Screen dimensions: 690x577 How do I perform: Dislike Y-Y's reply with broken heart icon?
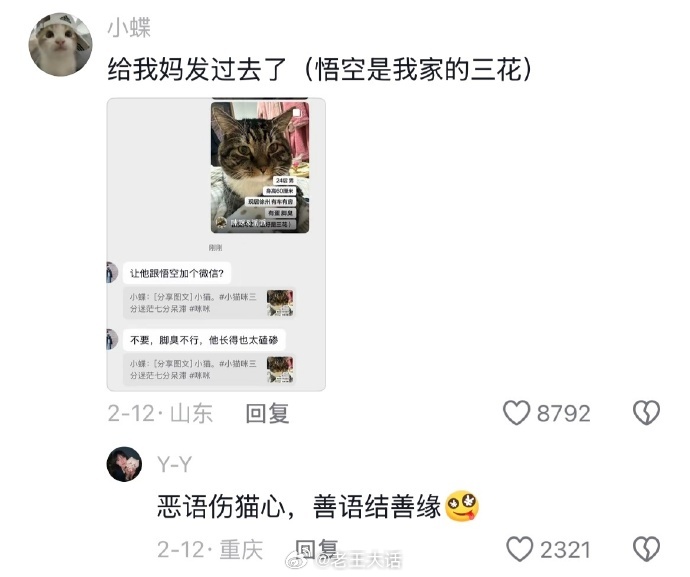coord(646,549)
